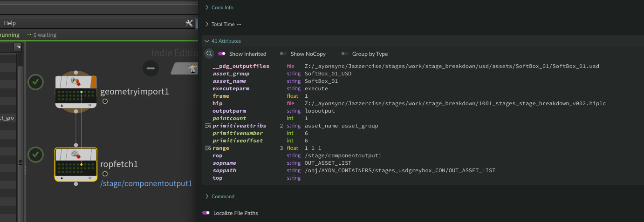Open the /stage/componentoutput1 path link
644x222 pixels.
point(146,183)
